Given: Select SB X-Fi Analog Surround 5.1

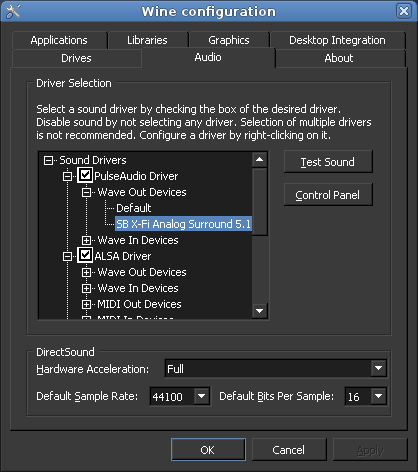Looking at the screenshot, I should pos(183,224).
